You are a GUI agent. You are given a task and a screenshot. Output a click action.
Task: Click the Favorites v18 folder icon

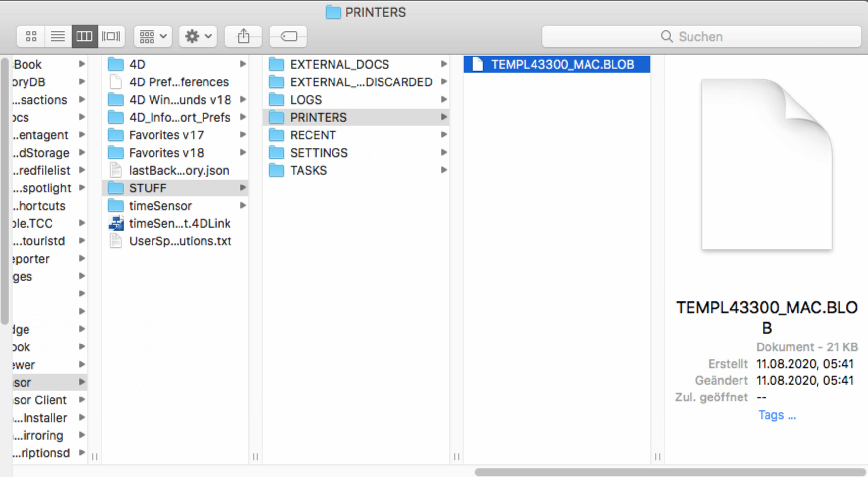coord(116,153)
